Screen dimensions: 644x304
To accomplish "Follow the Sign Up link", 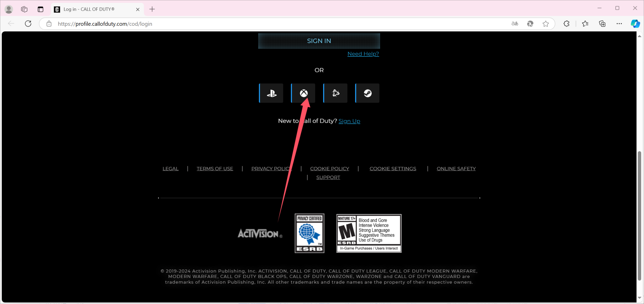I will click(349, 121).
